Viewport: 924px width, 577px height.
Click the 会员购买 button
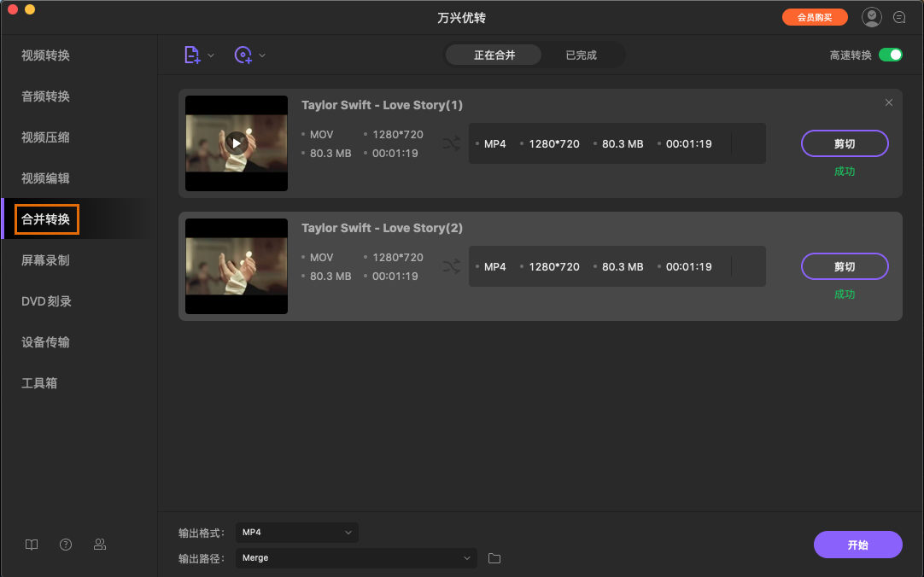coord(815,17)
